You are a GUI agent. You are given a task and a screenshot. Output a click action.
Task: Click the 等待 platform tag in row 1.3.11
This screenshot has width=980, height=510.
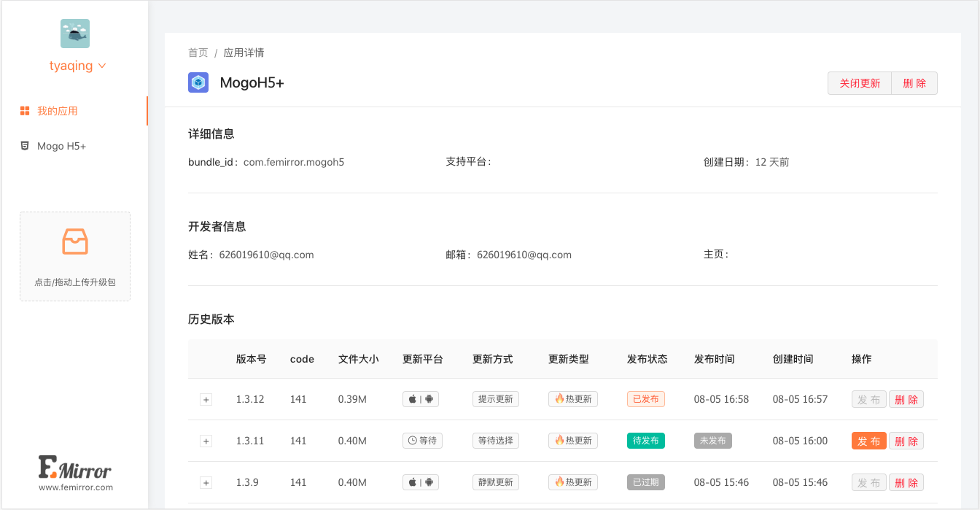[422, 441]
